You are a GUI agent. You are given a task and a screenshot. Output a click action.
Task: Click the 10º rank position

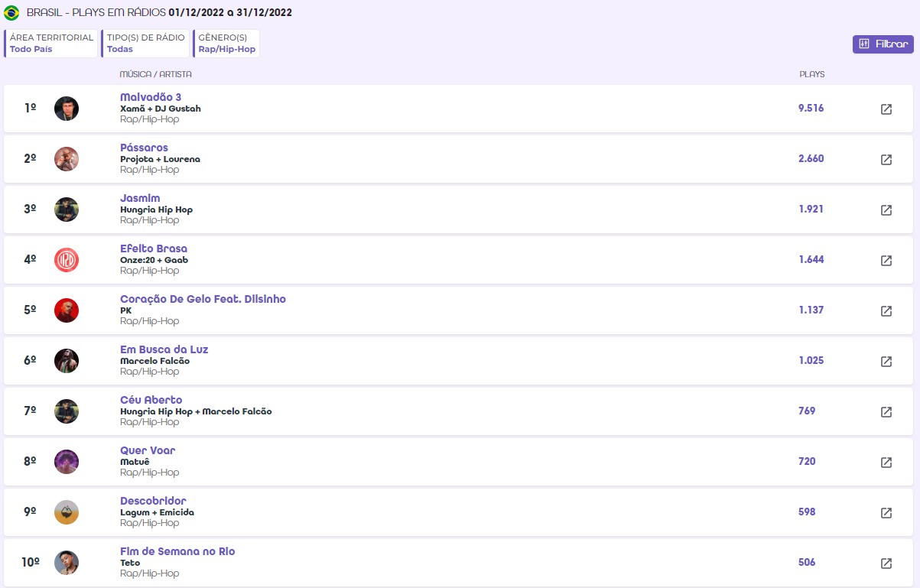point(30,563)
